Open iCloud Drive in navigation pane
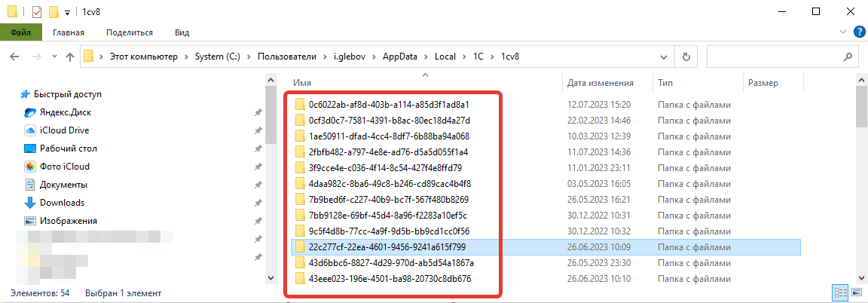The width and height of the screenshot is (868, 303). click(64, 130)
